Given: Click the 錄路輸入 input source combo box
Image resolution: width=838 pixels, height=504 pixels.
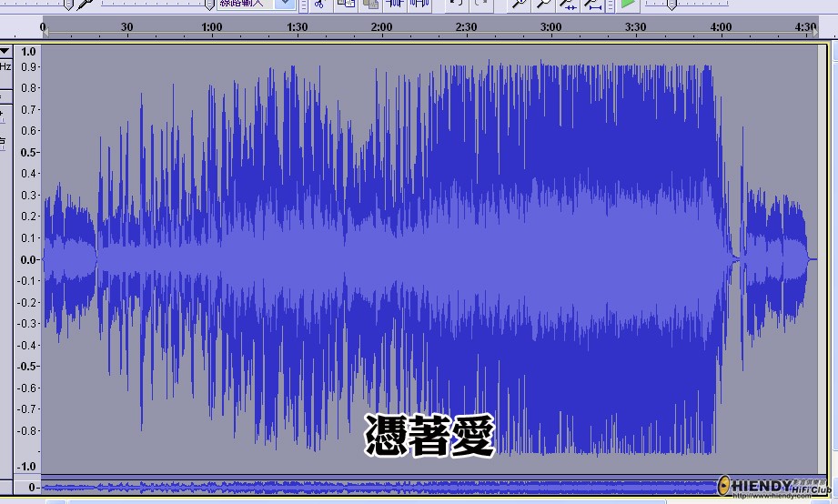Looking at the screenshot, I should (x=243, y=4).
